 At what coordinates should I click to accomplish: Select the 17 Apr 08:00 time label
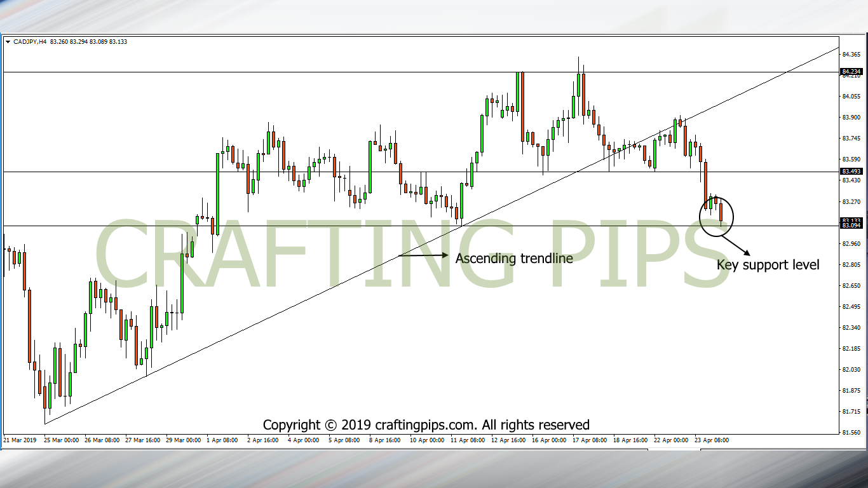tap(590, 440)
